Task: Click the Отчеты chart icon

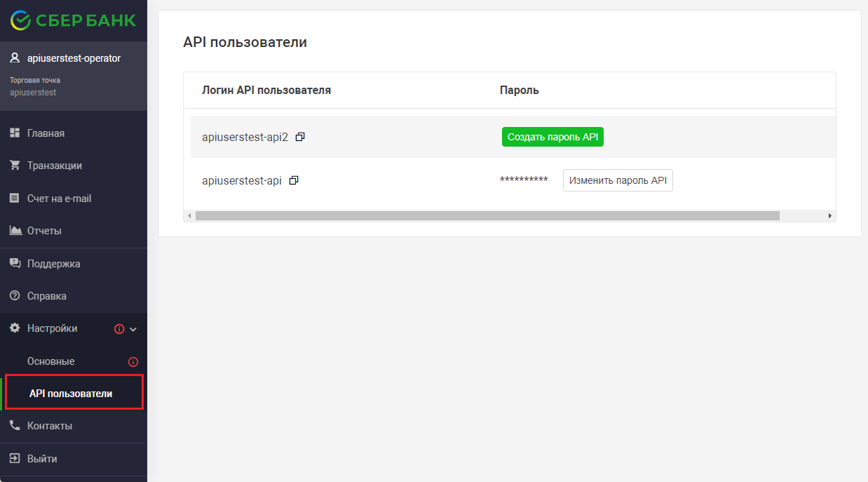Action: coord(15,231)
